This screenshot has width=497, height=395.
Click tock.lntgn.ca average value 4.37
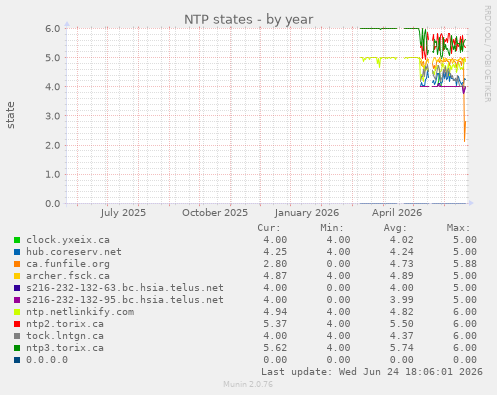[x=402, y=336]
